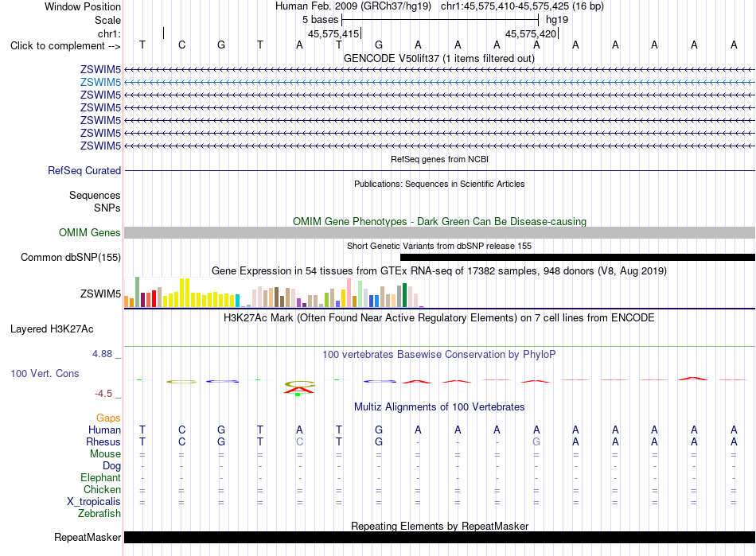Click 'Multiz Alignments of 100 Vertebrates' title
756x556 pixels.
(x=439, y=406)
